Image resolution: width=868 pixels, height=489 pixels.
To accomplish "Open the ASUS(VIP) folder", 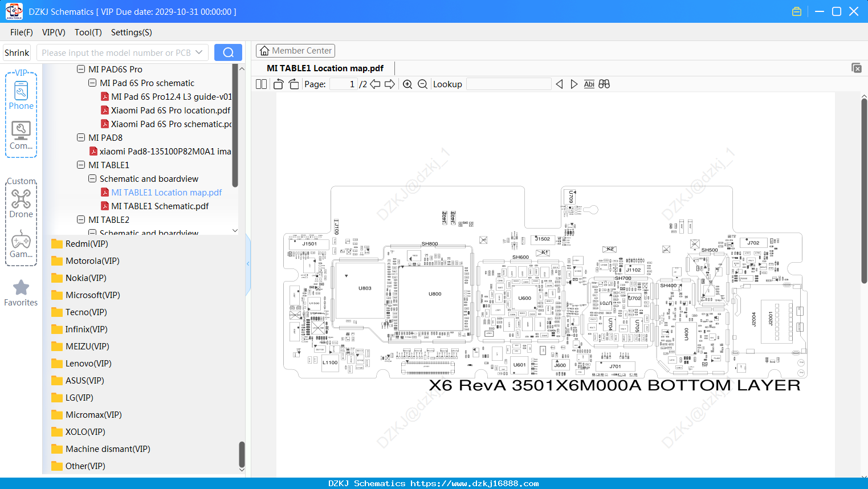I will (78, 380).
